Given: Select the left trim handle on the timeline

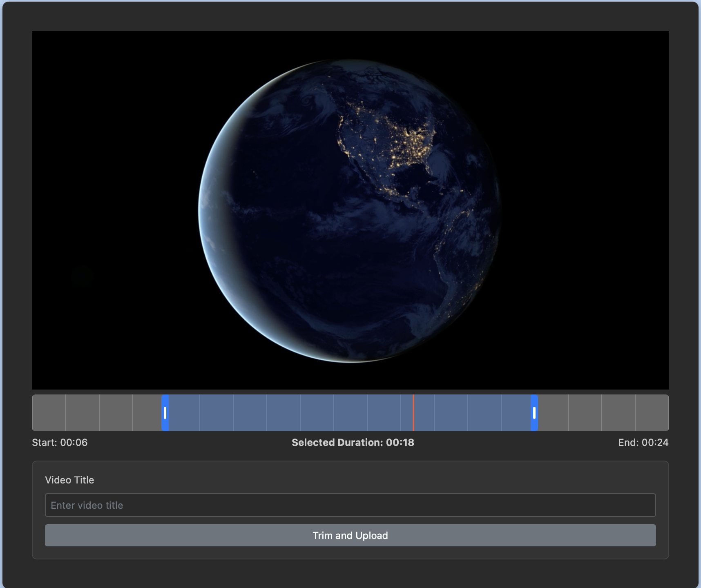Looking at the screenshot, I should coord(165,413).
